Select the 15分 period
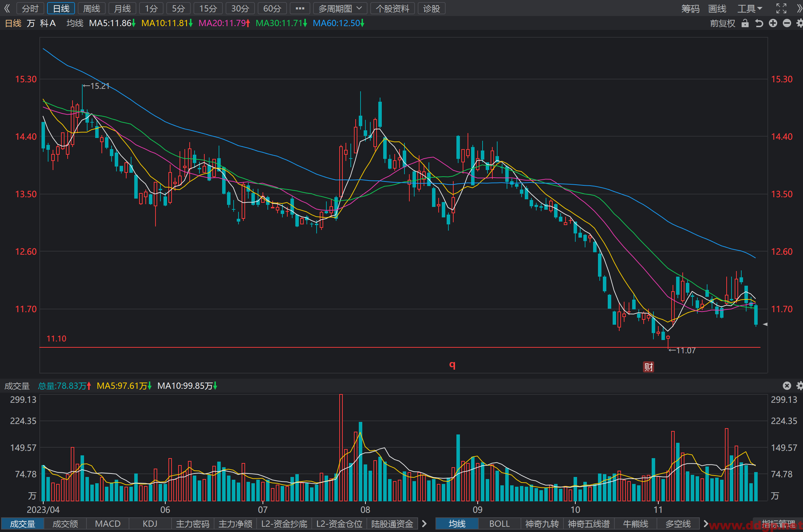The width and height of the screenshot is (803, 532). [208, 8]
